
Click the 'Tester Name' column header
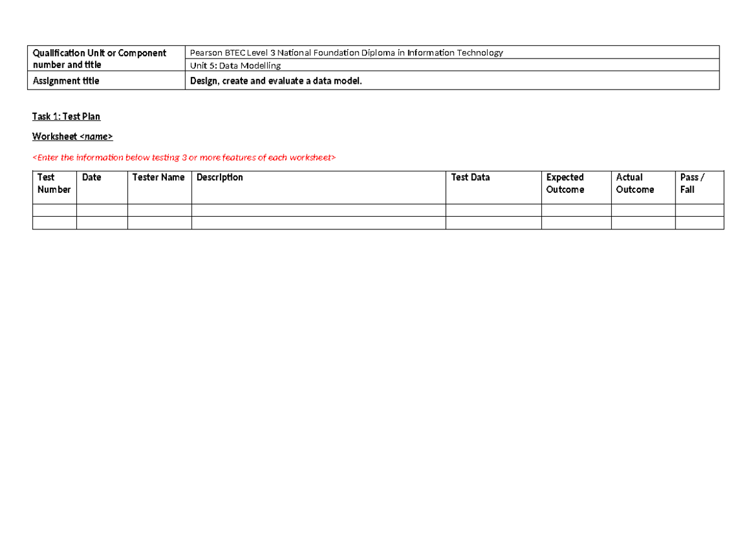[159, 177]
